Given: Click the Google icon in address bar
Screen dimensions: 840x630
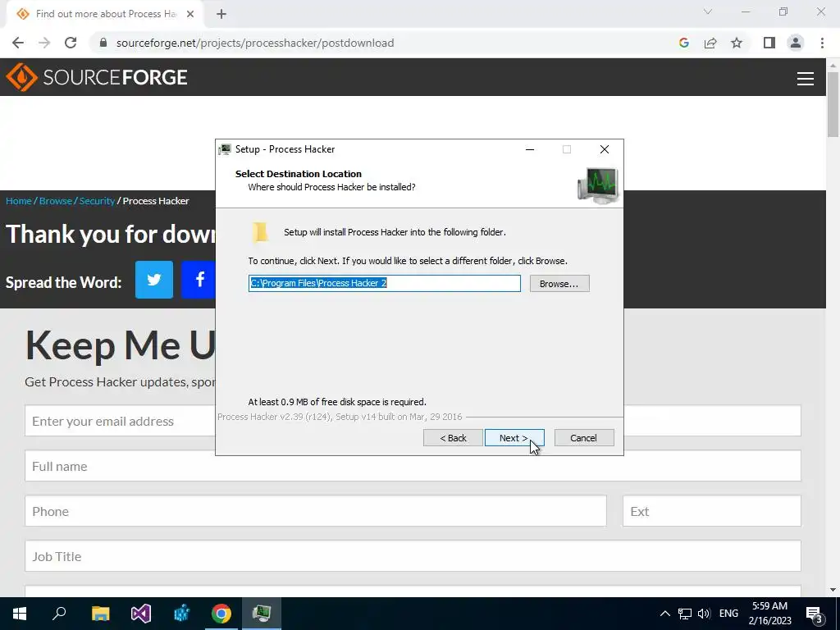Looking at the screenshot, I should (683, 43).
